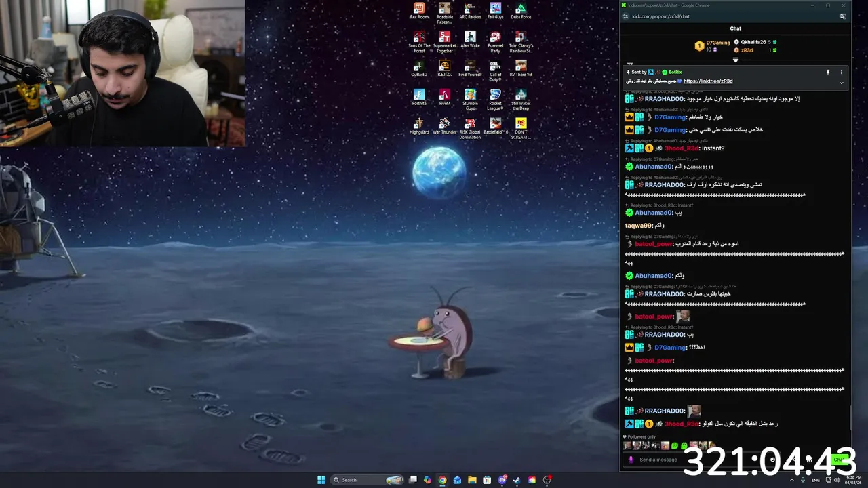Open the Sons Of The Forest shortcut
Image resolution: width=868 pixels, height=488 pixels.
(419, 42)
